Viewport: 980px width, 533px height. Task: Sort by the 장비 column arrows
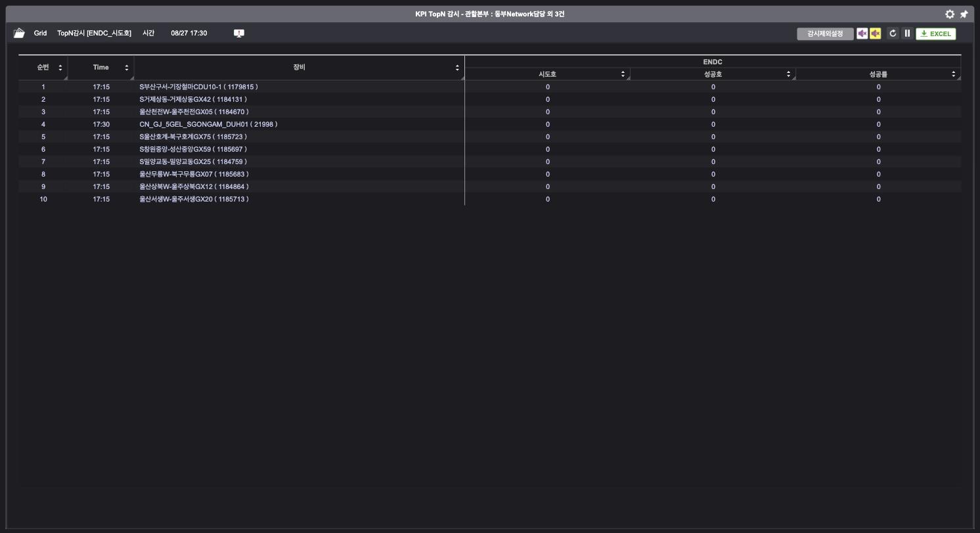pos(457,68)
